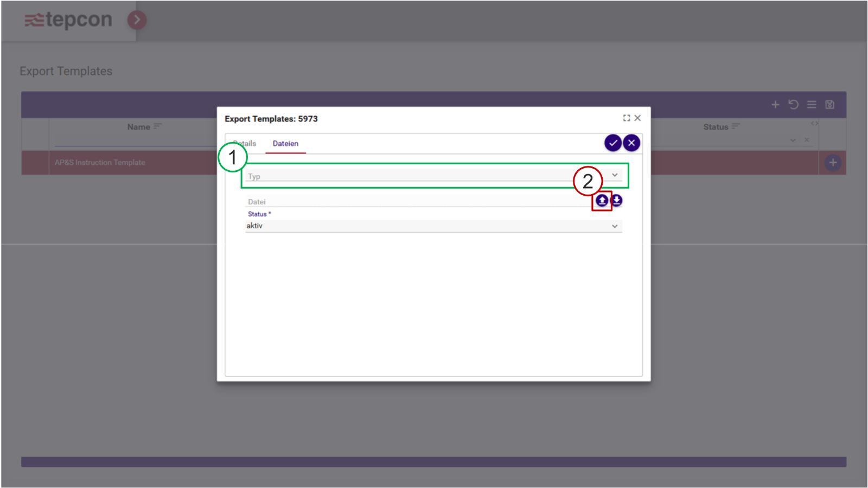Image resolution: width=868 pixels, height=488 pixels.
Task: Switch to the Dateien tab
Action: (285, 143)
